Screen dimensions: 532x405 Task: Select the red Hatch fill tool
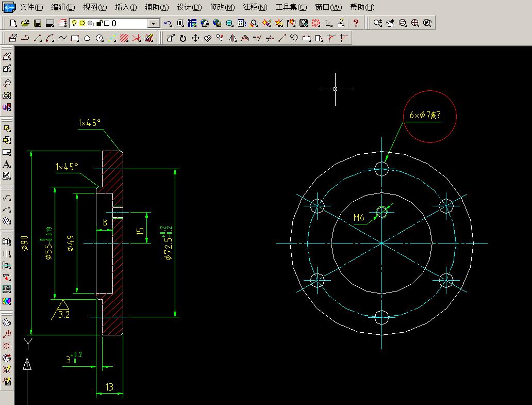click(124, 38)
